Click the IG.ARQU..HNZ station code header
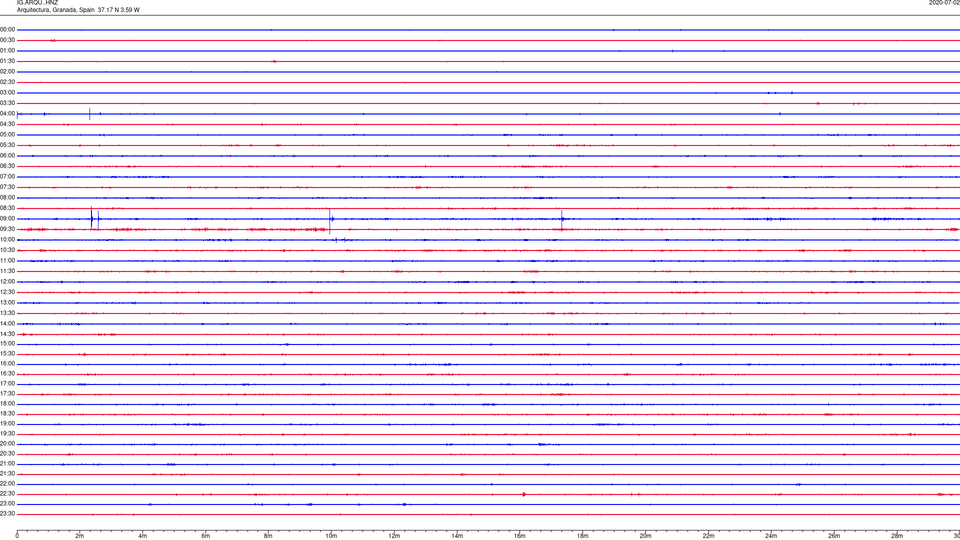 pyautogui.click(x=37, y=2)
